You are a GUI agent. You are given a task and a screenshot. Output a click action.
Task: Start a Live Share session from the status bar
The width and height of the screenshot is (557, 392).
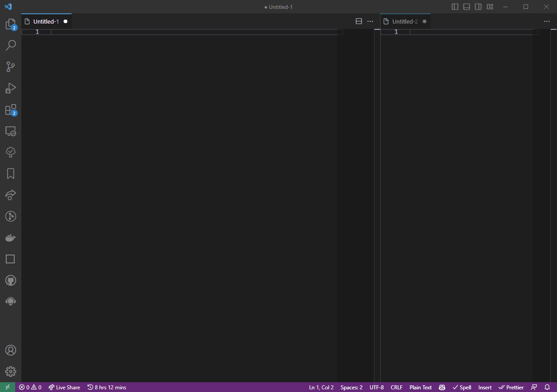tap(64, 387)
